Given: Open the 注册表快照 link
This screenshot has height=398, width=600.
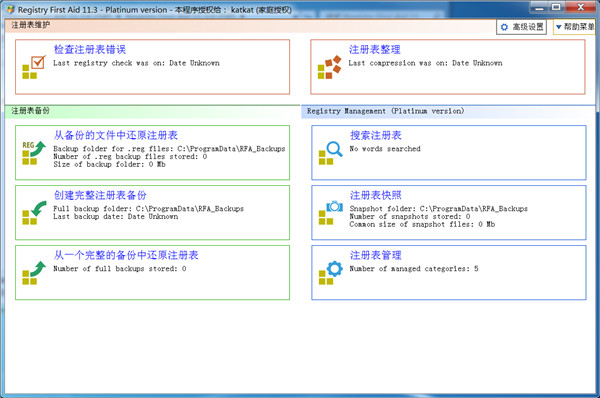Looking at the screenshot, I should (x=375, y=195).
